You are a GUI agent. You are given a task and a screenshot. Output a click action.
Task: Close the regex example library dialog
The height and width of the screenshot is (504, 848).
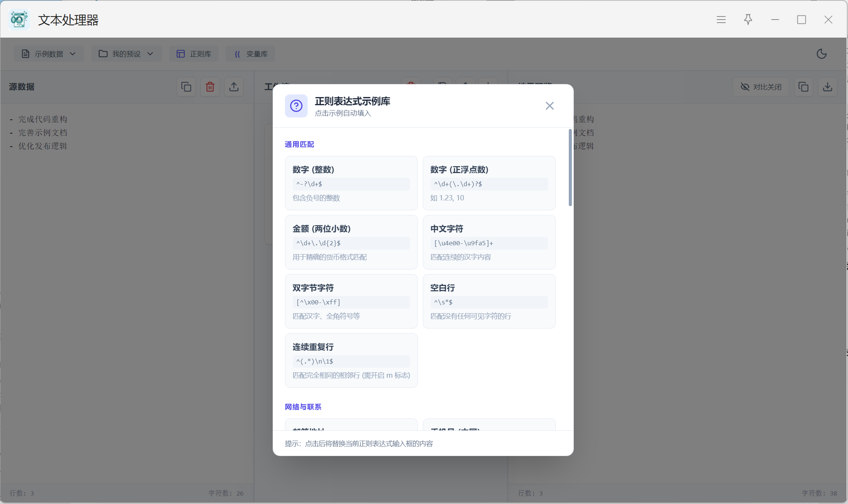(x=550, y=106)
